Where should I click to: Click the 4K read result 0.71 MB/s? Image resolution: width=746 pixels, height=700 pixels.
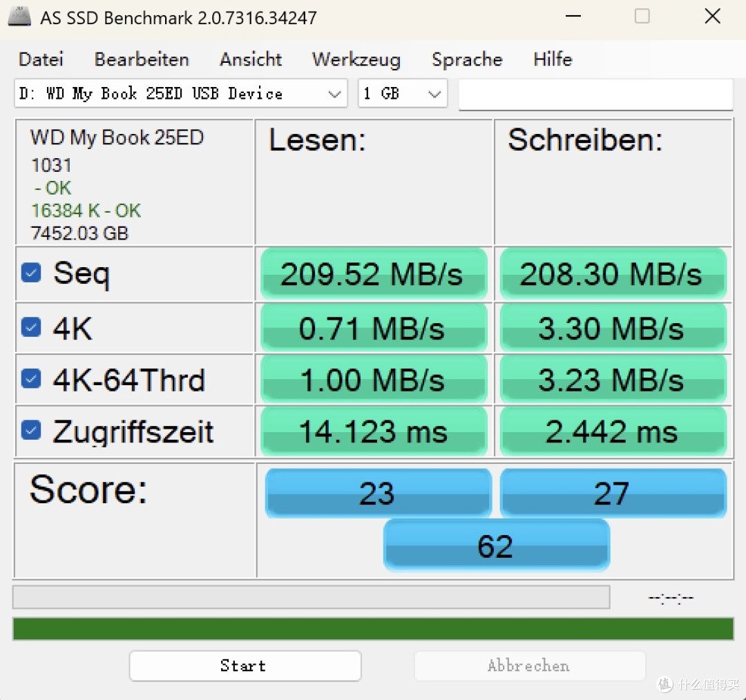coord(374,328)
